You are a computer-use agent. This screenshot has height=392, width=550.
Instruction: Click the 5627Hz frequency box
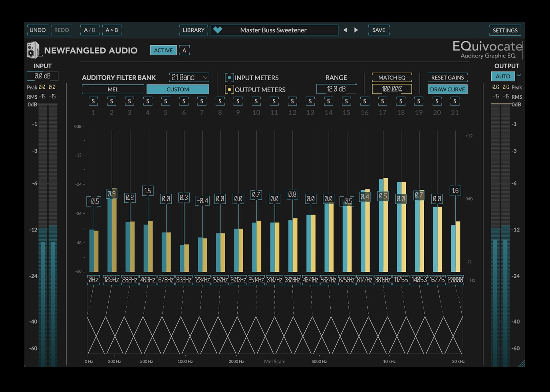[x=329, y=280]
